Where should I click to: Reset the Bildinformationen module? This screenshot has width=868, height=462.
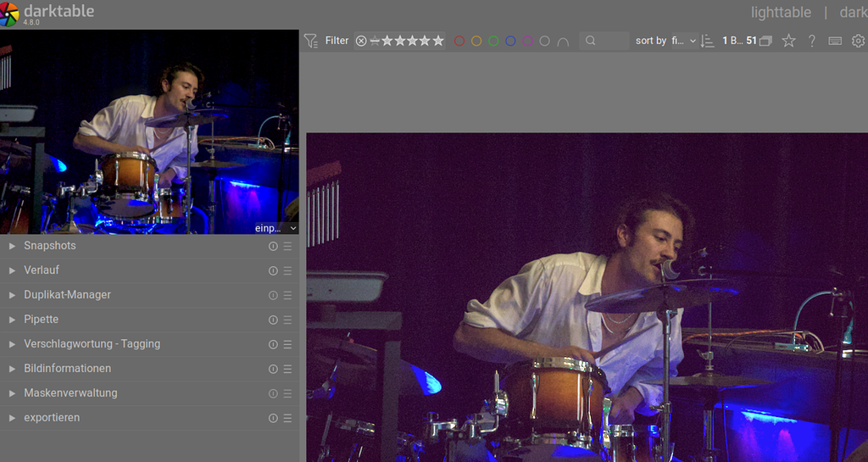click(273, 369)
